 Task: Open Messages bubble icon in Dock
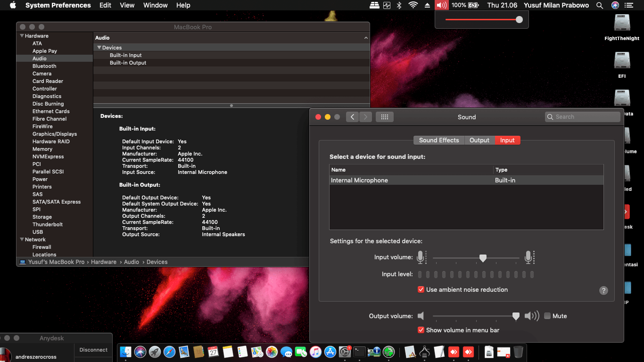coord(286,352)
